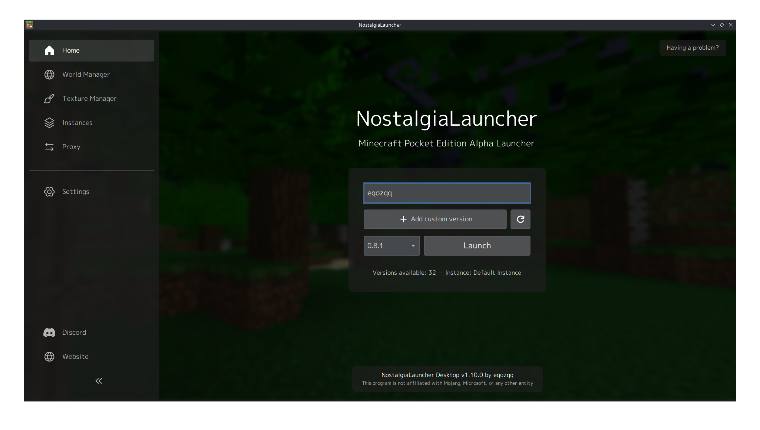The width and height of the screenshot is (760, 430).
Task: Click the Proxy arrows icon
Action: click(49, 147)
